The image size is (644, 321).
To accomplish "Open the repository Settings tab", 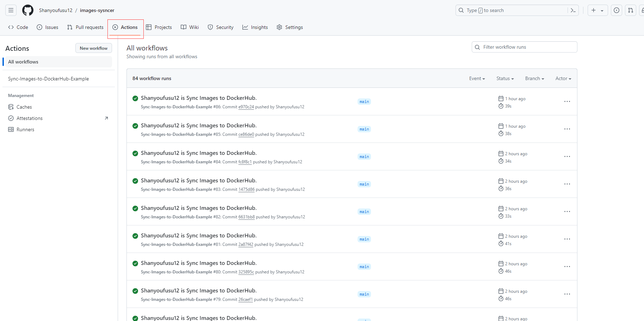I will pyautogui.click(x=290, y=27).
